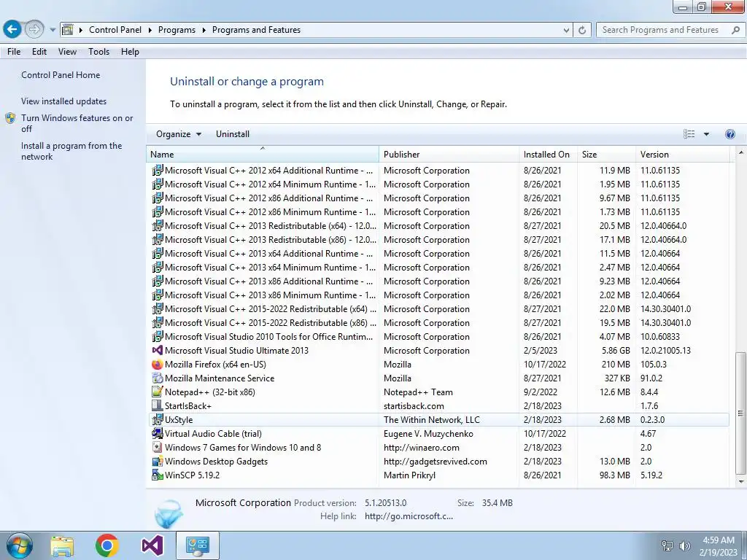The width and height of the screenshot is (747, 560).
Task: Click the search magnifier icon
Action: (735, 30)
